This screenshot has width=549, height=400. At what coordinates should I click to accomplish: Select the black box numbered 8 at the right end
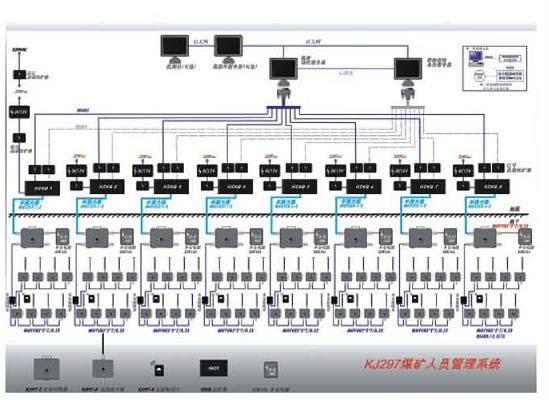492,187
